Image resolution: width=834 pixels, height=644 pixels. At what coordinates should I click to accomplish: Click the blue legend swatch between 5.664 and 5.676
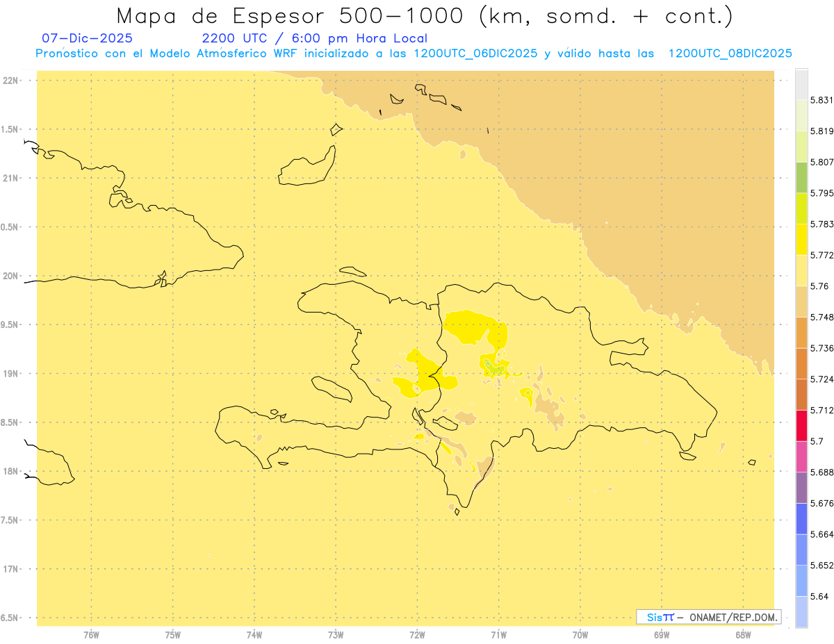(x=801, y=519)
